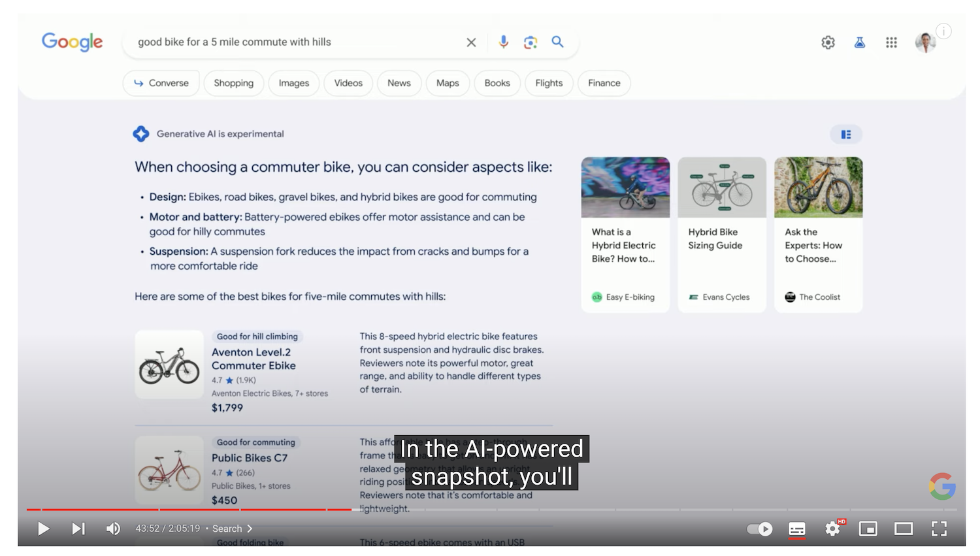Screen dimensions: 980x556
Task: Click the Easy E-biking source label
Action: (x=623, y=297)
